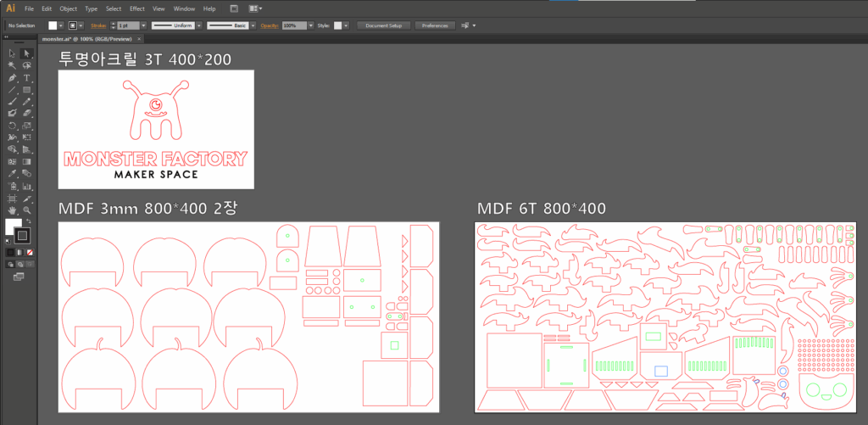The width and height of the screenshot is (868, 425).
Task: Switch to monster.ai document tab
Action: pos(86,39)
